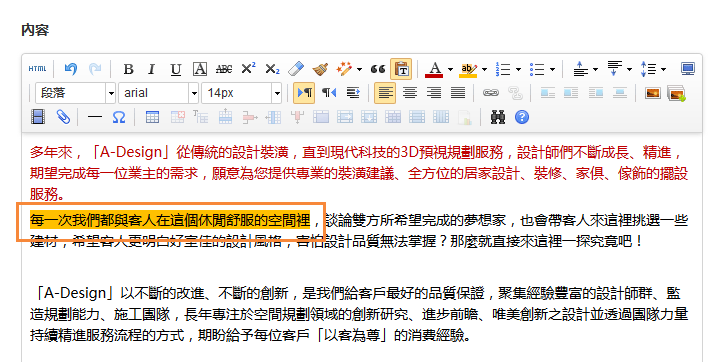Set image float right
721x362 pixels.
click(x=595, y=93)
